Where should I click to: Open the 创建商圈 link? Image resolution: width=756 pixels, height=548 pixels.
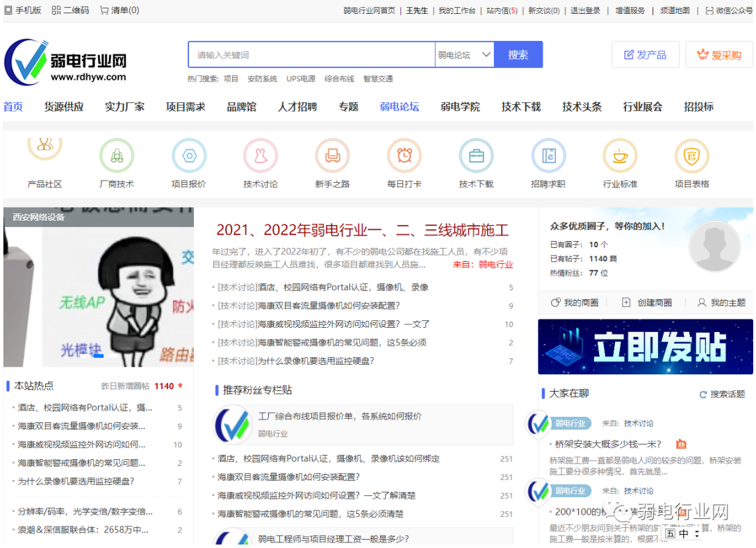(647, 303)
